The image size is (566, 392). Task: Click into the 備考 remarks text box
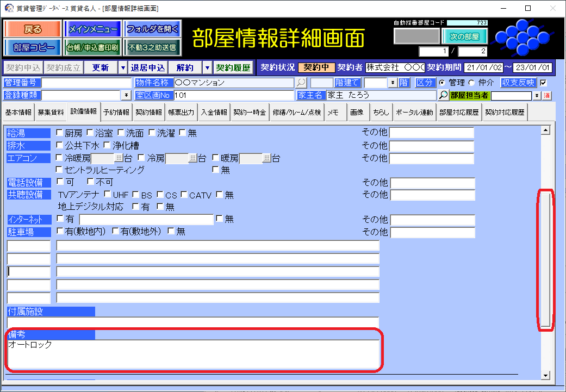point(193,354)
